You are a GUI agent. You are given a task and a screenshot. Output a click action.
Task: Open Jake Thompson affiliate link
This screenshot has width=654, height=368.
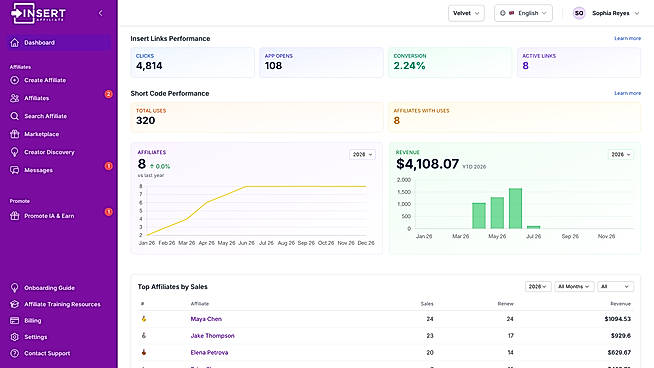(212, 335)
